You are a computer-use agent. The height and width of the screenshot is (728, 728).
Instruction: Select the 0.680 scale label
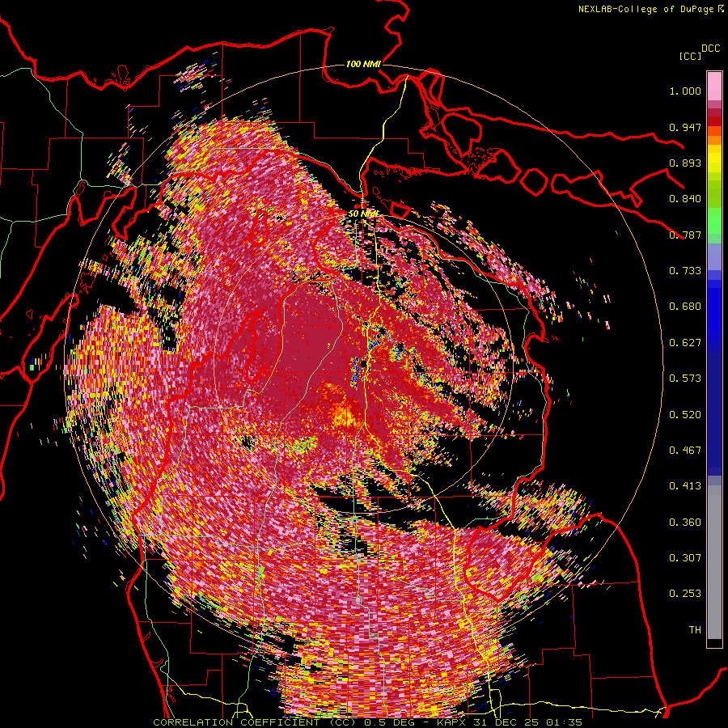[x=685, y=307]
